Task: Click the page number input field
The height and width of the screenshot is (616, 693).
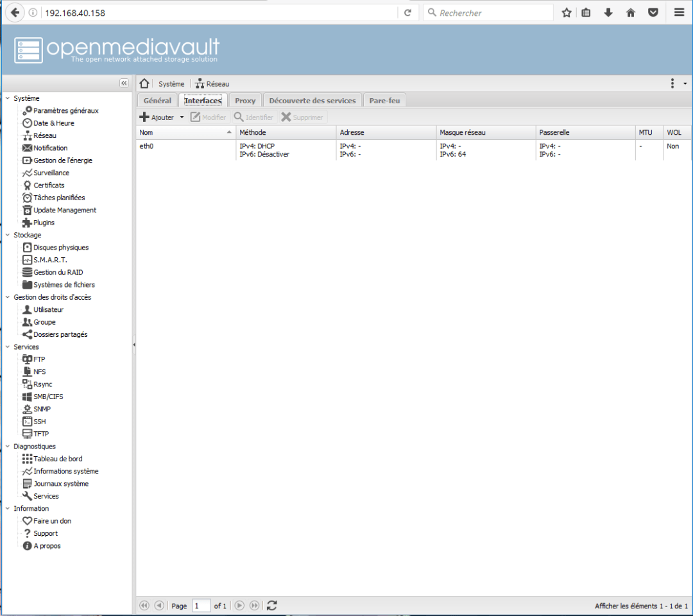Action: point(201,605)
